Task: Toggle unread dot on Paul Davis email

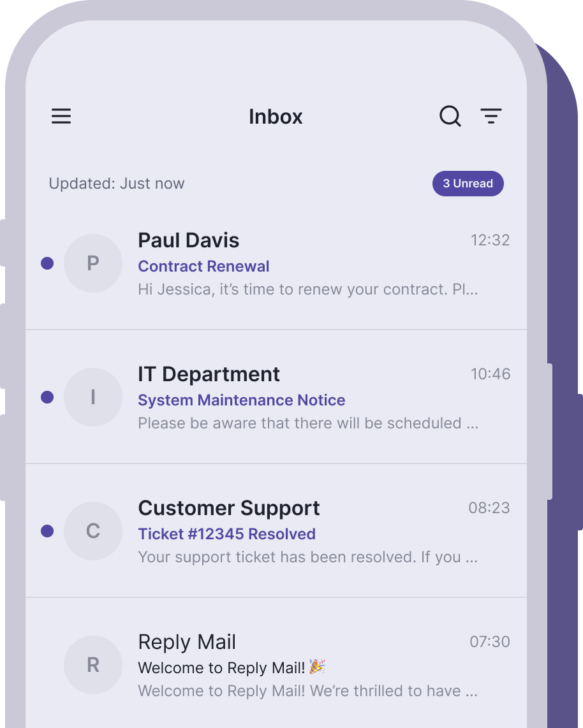Action: 47,263
